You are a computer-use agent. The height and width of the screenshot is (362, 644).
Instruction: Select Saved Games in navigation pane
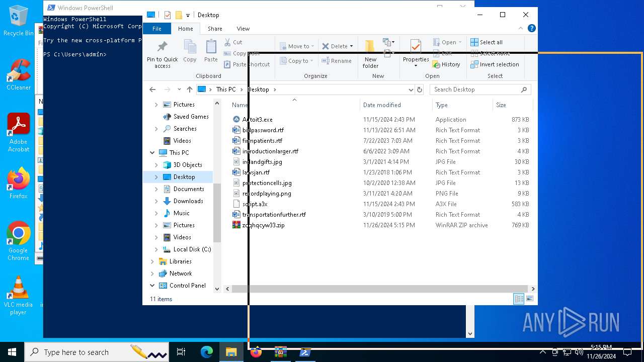[x=191, y=117]
